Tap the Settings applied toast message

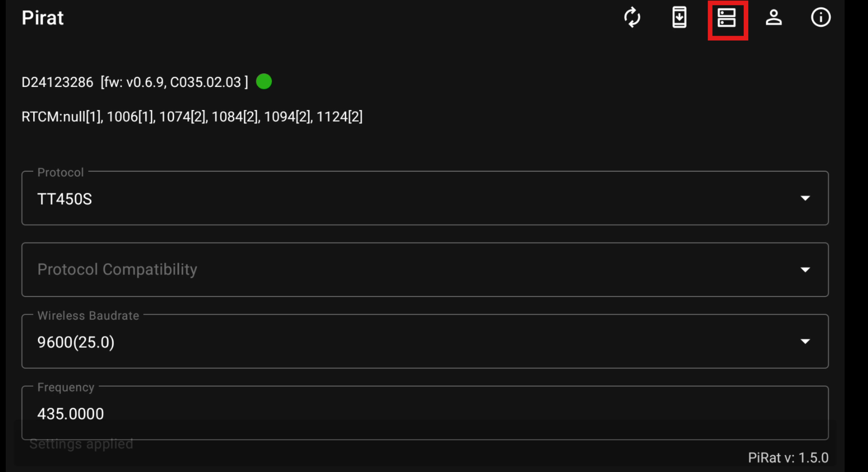click(81, 444)
